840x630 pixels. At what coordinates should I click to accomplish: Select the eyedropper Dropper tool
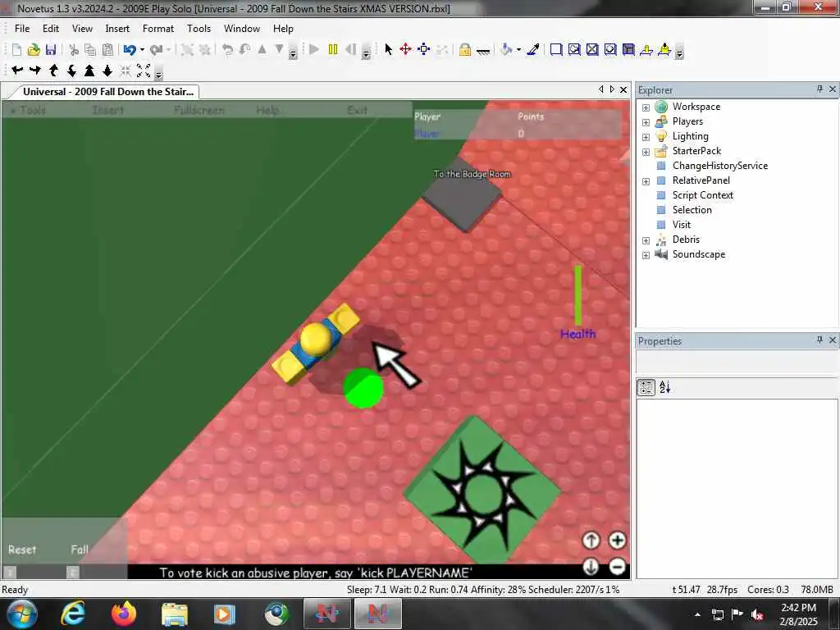(533, 50)
